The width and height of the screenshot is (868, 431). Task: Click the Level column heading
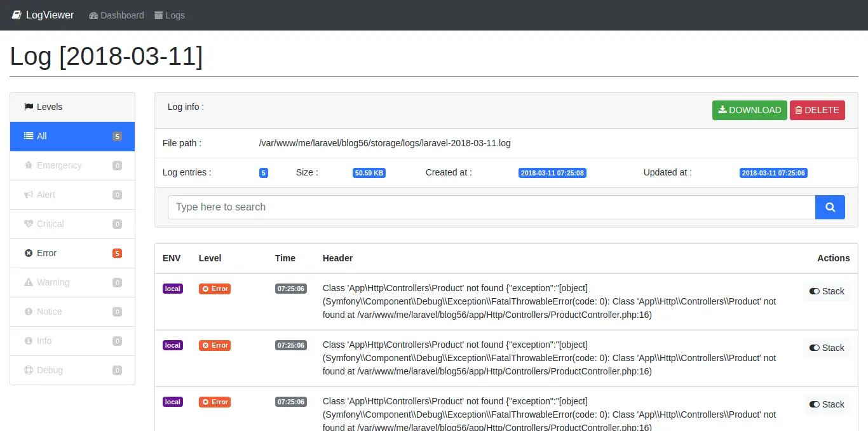coord(210,258)
